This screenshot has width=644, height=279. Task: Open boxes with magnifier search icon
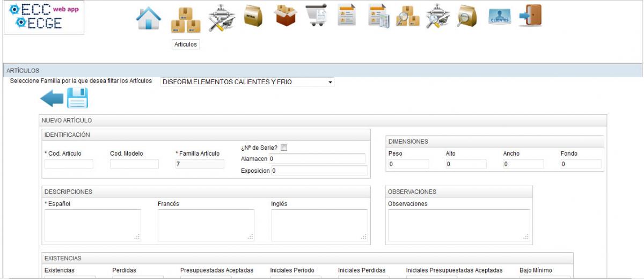(408, 17)
